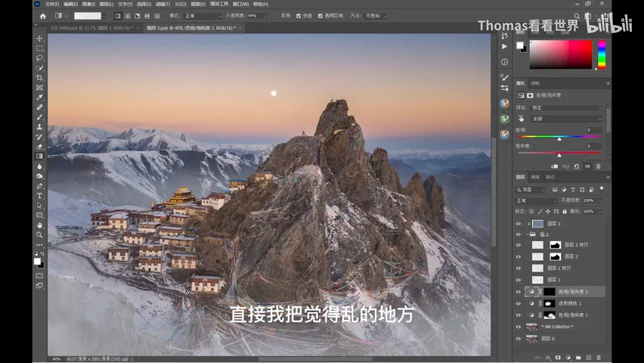This screenshot has width=644, height=363.
Task: Open the layer filter 类型 dropdown
Action: coord(531,190)
